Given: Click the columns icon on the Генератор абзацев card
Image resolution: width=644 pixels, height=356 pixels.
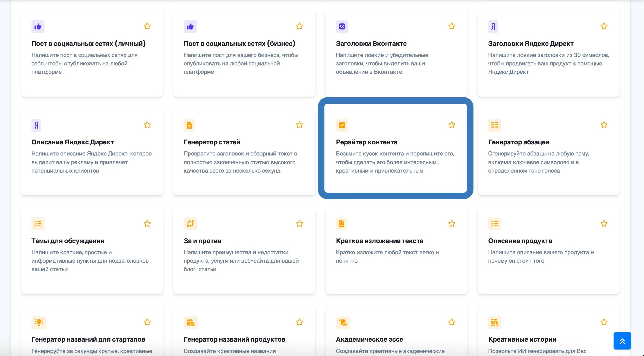Looking at the screenshot, I should (494, 125).
